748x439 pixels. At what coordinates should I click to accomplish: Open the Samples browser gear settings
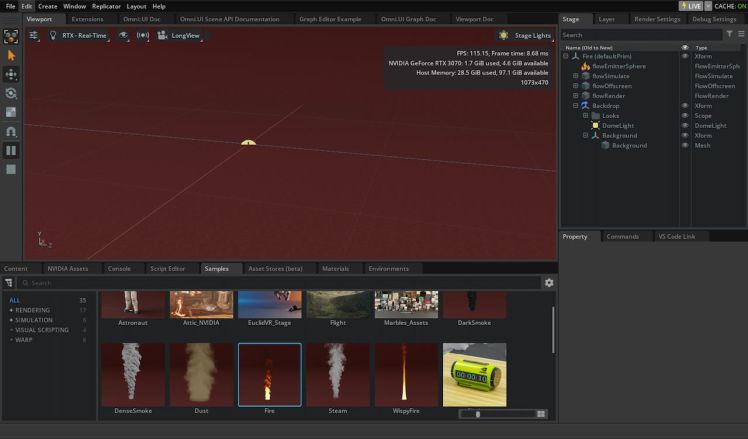point(549,283)
